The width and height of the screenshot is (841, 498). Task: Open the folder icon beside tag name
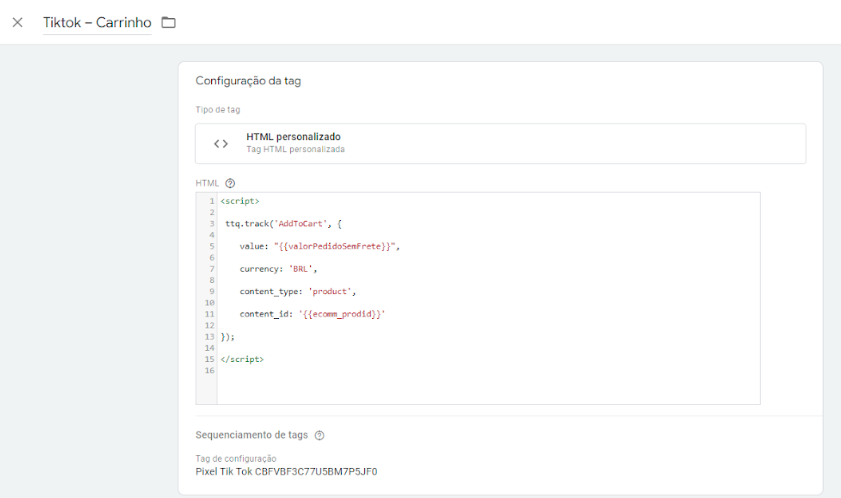click(x=168, y=23)
